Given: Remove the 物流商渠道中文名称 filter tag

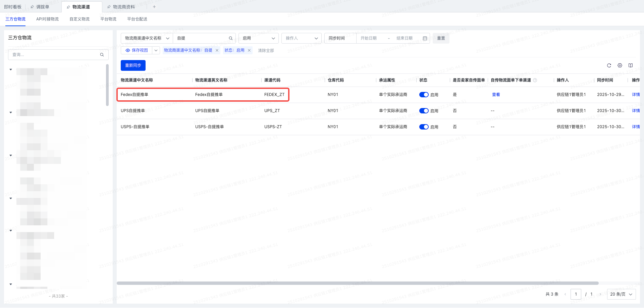Looking at the screenshot, I should [217, 50].
